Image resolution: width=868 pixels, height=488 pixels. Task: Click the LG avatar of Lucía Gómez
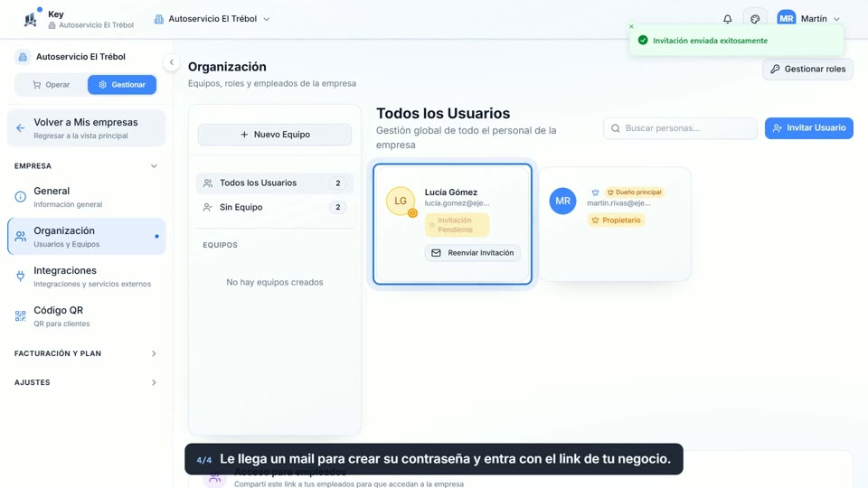pyautogui.click(x=401, y=201)
